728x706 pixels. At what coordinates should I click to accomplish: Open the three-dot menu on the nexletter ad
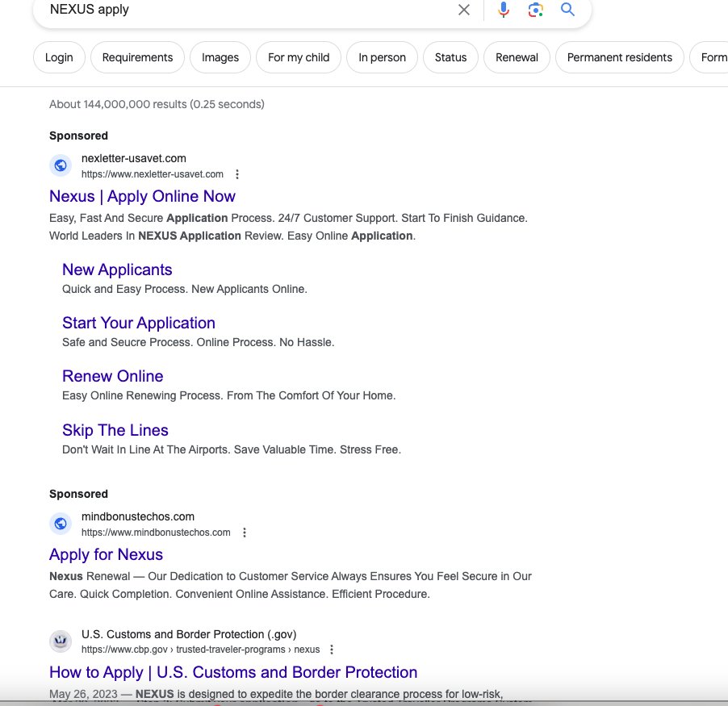236,173
